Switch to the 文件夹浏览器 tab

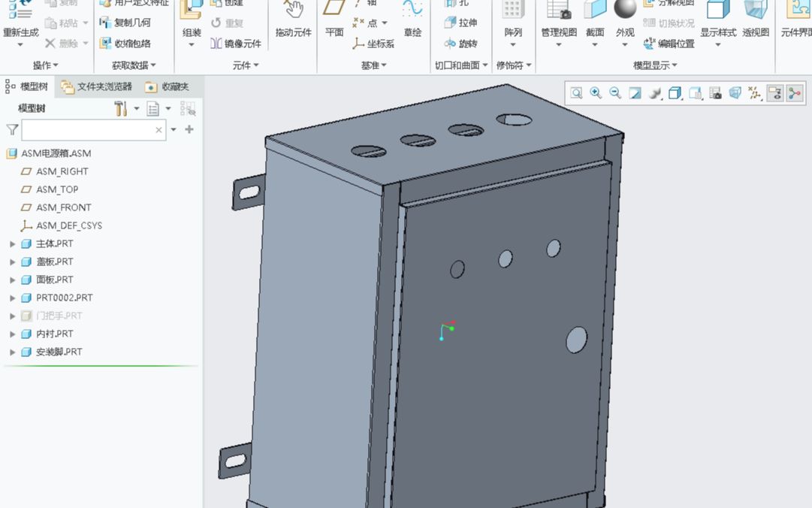pyautogui.click(x=97, y=86)
